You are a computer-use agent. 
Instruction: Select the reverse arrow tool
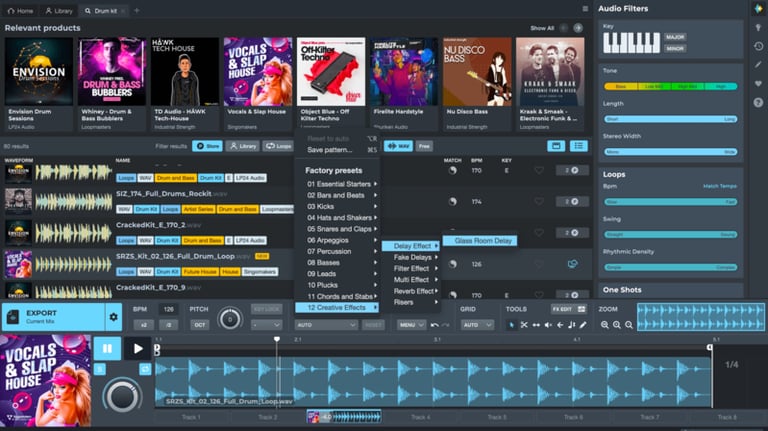point(560,325)
